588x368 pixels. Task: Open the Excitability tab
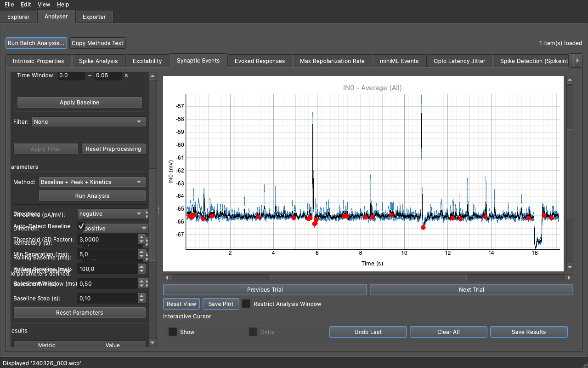click(x=147, y=61)
